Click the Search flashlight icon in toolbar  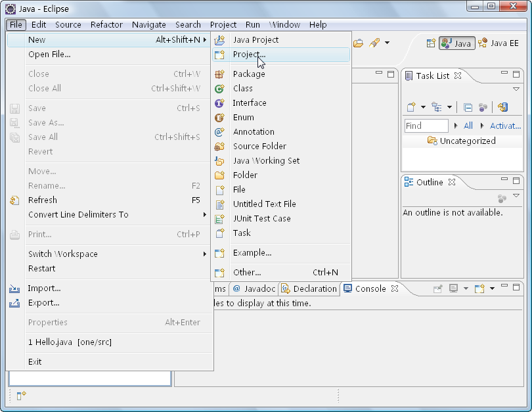[374, 43]
